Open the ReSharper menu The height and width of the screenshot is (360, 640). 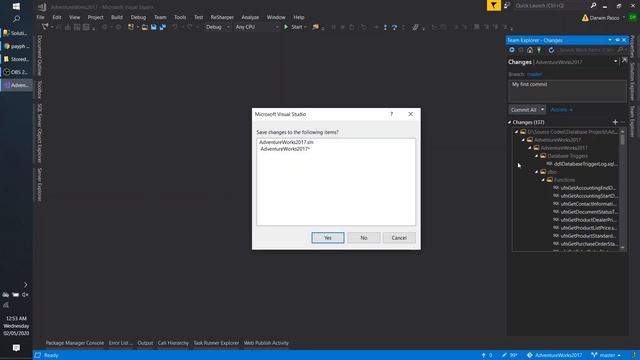222,17
